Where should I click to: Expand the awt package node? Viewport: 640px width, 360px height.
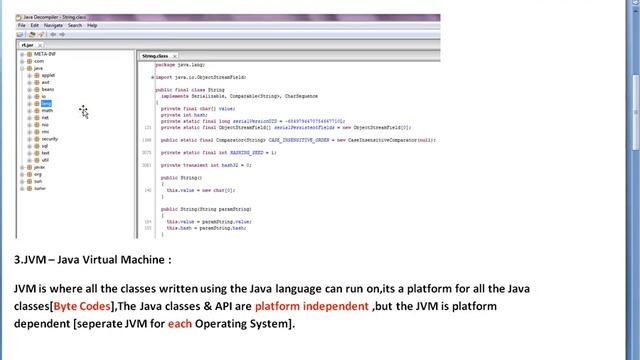[29, 82]
